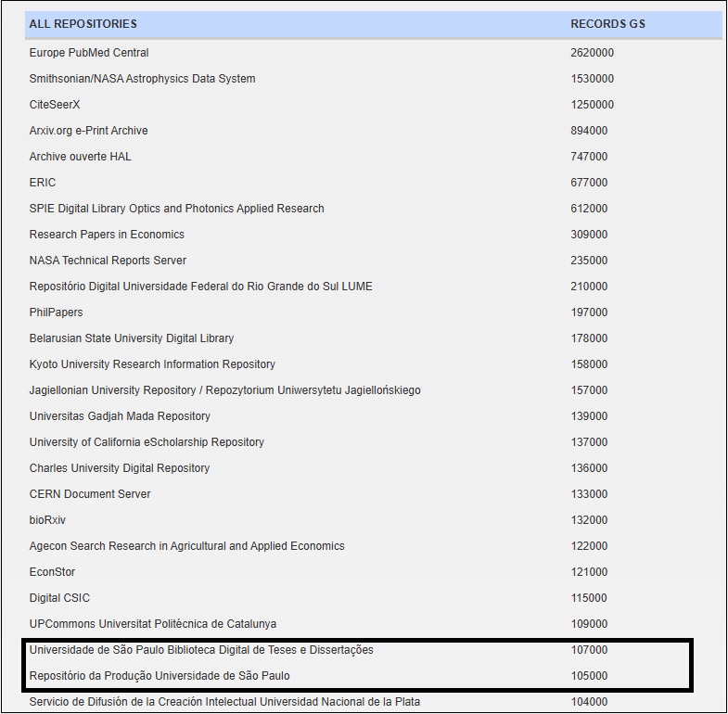Image resolution: width=728 pixels, height=714 pixels.
Task: Select UPCommons Universitat Politècnica de Catalunya
Action: (x=152, y=624)
